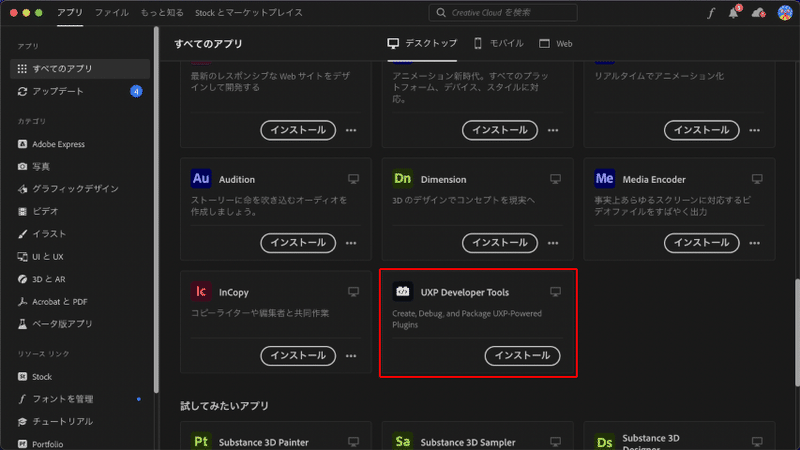This screenshot has height=450, width=800.
Task: Install the アニメーション新時代 app
Action: [x=499, y=130]
